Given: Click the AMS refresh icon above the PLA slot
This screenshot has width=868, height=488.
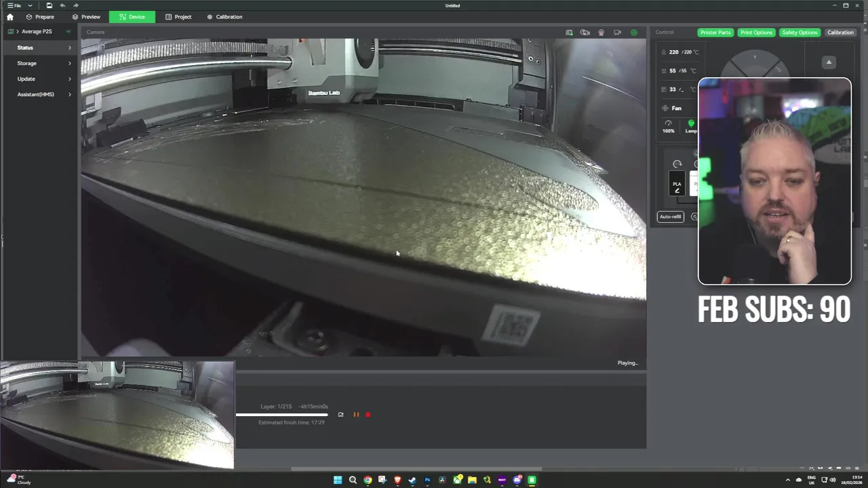Looking at the screenshot, I should [x=677, y=164].
